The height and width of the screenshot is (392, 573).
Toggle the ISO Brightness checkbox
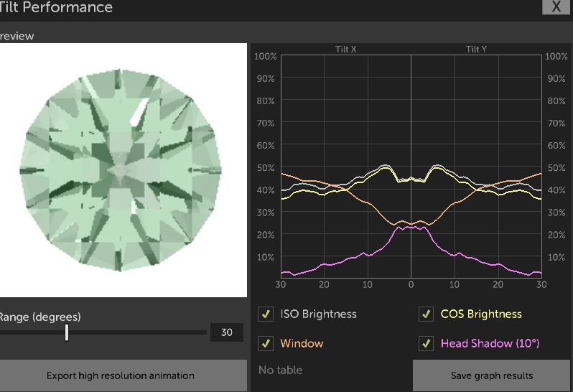(266, 314)
